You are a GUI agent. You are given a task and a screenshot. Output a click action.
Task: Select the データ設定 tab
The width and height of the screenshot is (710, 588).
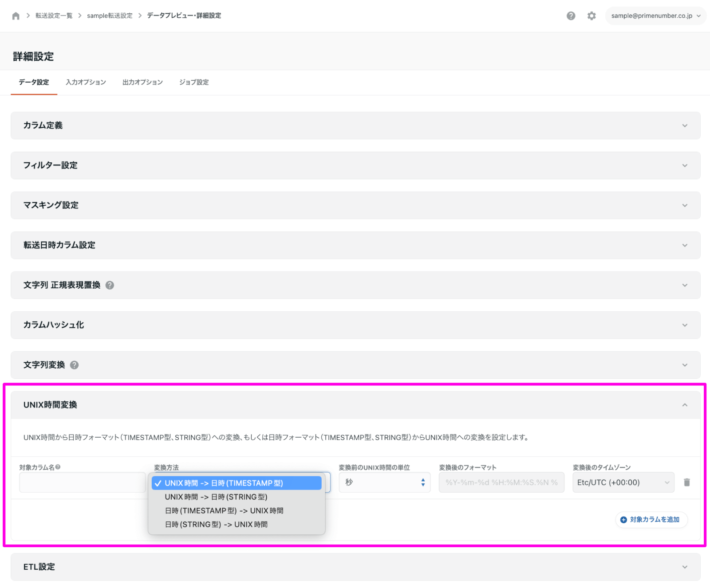click(34, 82)
